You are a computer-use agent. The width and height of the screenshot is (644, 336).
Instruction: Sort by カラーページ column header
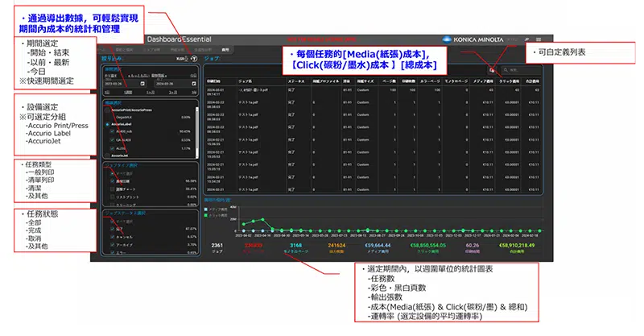click(430, 81)
